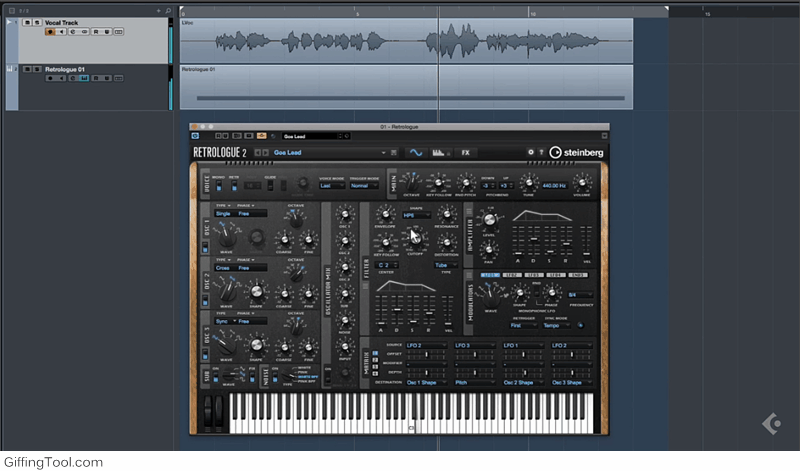Image resolution: width=800 pixels, height=471 pixels.
Task: Select matrix page 1 button
Action: (x=376, y=353)
